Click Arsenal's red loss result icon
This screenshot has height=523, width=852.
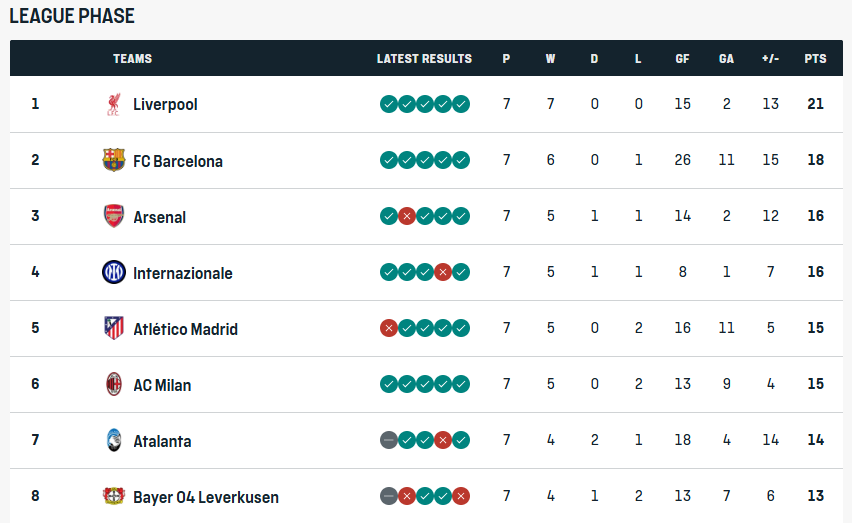[x=407, y=216]
